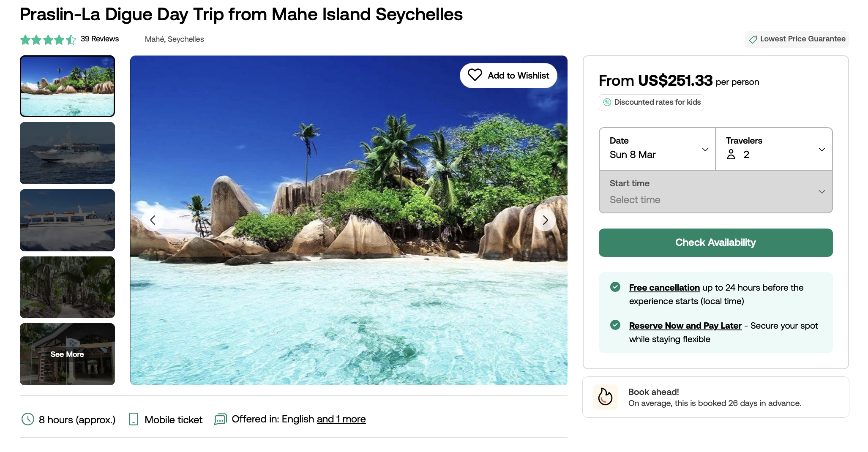
Task: Click the 'and 1 more' languages link
Action: (x=341, y=419)
